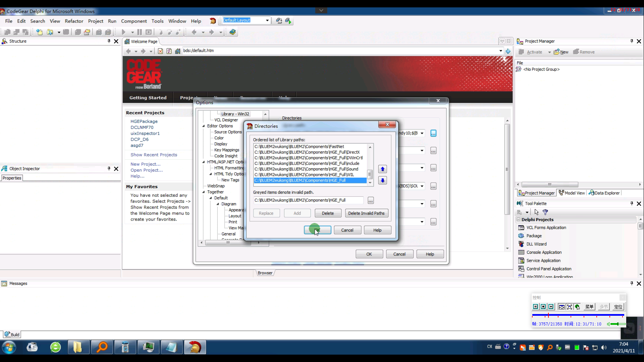Screen dimensions: 644x362
Task: Click pause button in recorder control panel
Action: (536, 307)
